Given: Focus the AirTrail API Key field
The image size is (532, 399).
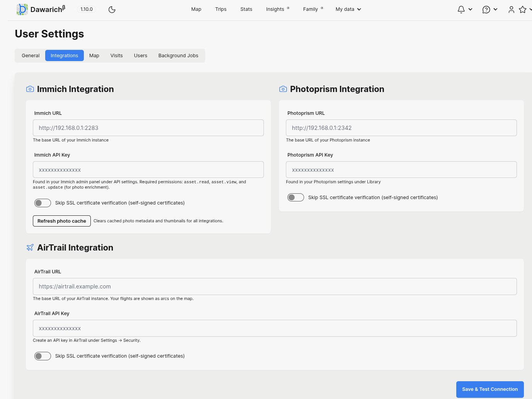Looking at the screenshot, I should click(x=275, y=328).
